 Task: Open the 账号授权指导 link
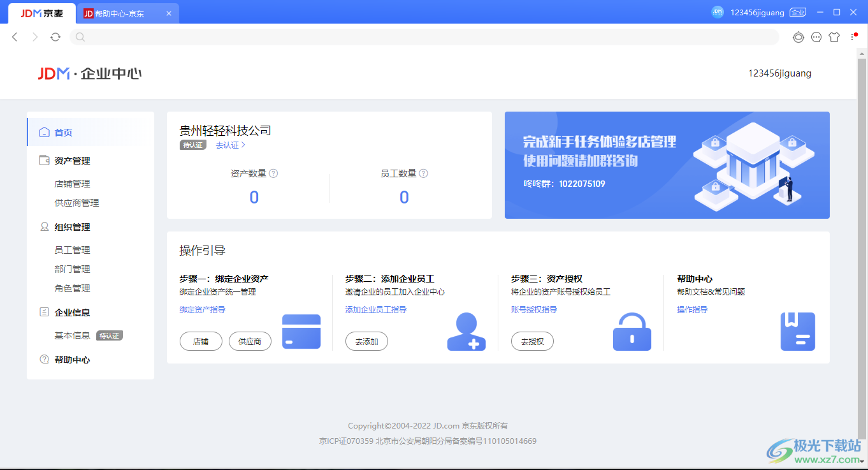tap(534, 310)
